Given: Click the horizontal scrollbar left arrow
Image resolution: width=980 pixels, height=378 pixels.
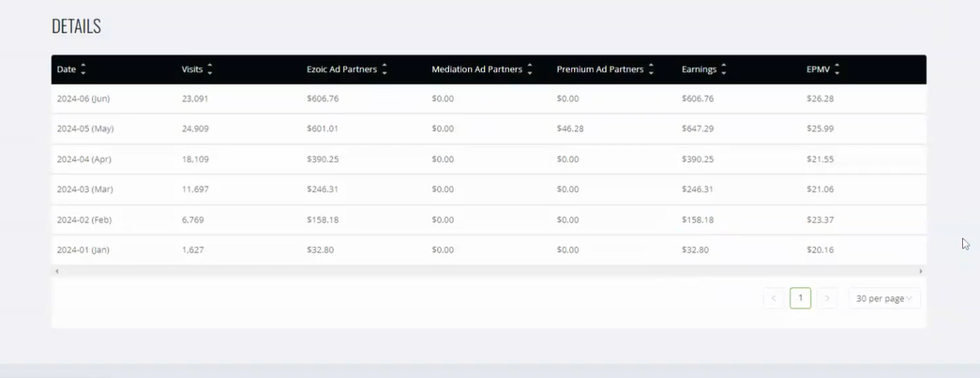Looking at the screenshot, I should tap(57, 271).
